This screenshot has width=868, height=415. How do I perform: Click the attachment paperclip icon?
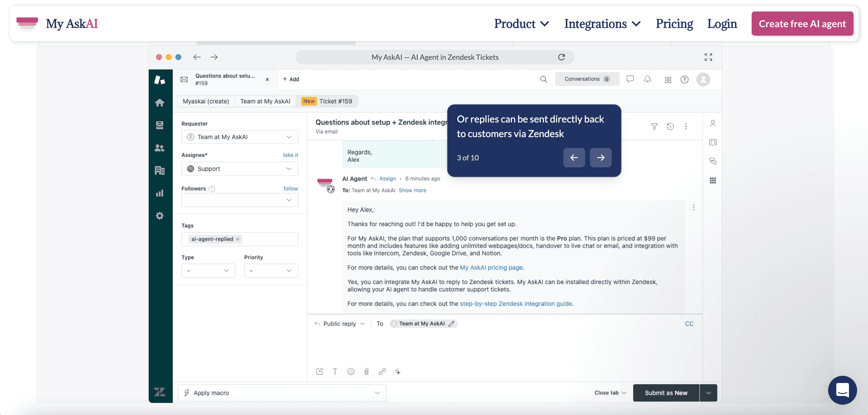(x=367, y=371)
